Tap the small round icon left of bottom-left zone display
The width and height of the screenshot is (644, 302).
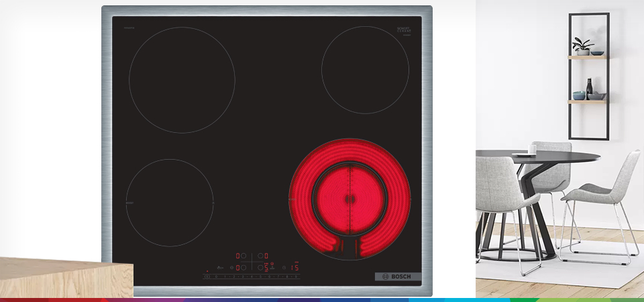tap(231, 267)
